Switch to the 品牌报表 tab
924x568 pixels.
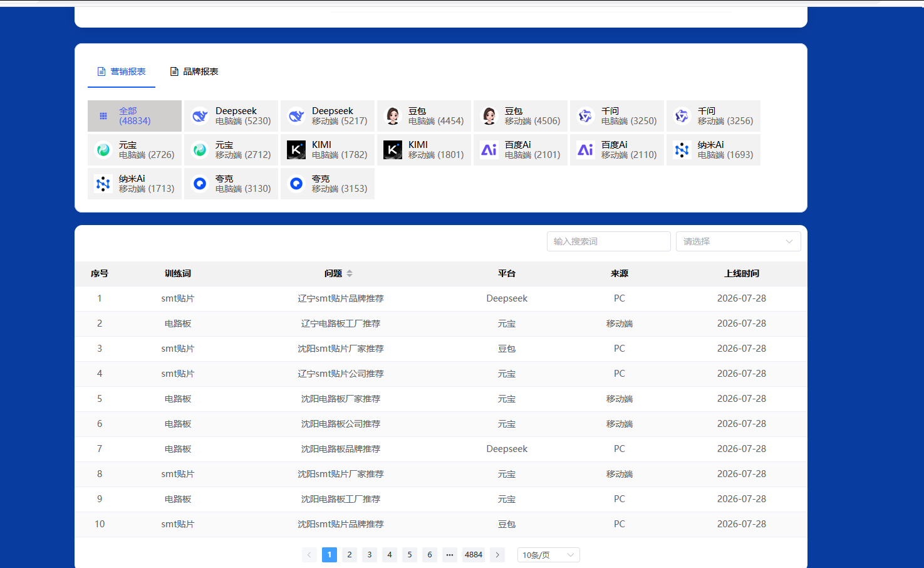[194, 71]
